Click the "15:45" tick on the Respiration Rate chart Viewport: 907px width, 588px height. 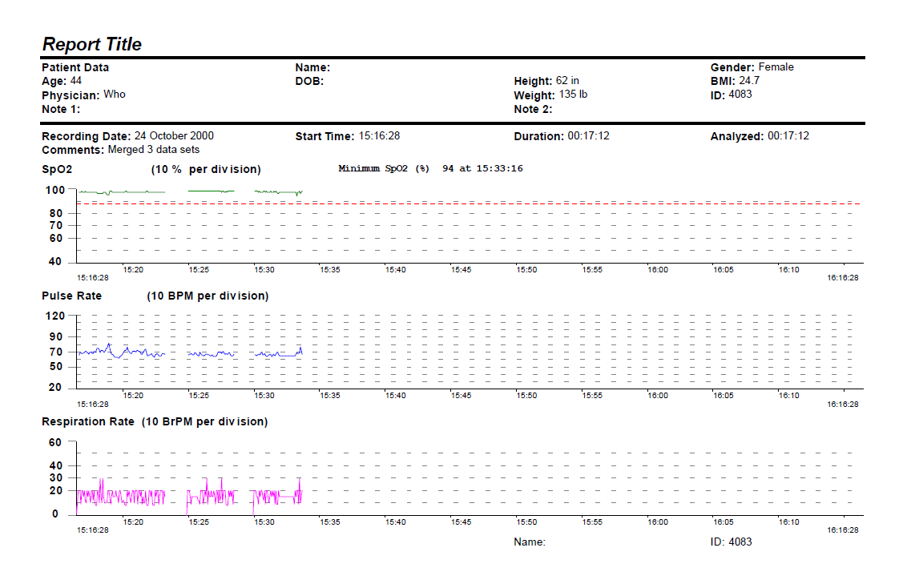461,522
